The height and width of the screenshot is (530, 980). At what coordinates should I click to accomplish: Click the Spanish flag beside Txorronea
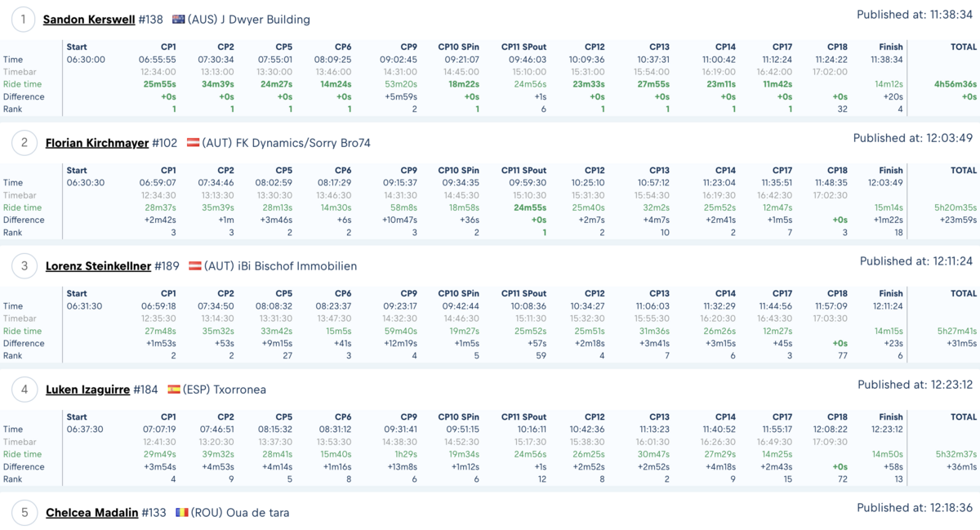(174, 390)
